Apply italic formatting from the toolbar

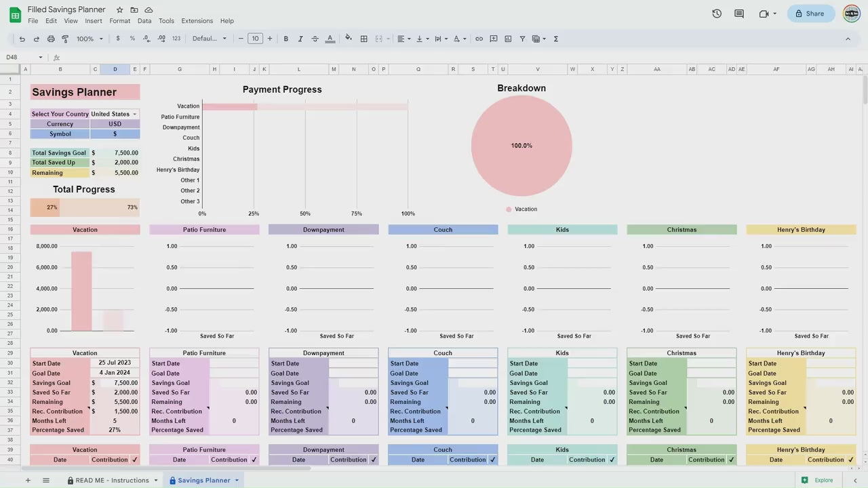pos(300,39)
